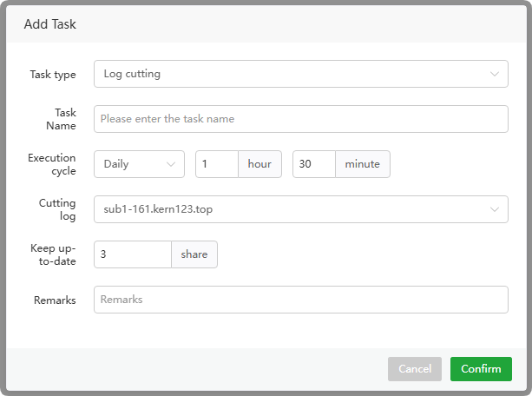Click the minute value field showing 30
Screen dimensions: 532x396
point(313,164)
